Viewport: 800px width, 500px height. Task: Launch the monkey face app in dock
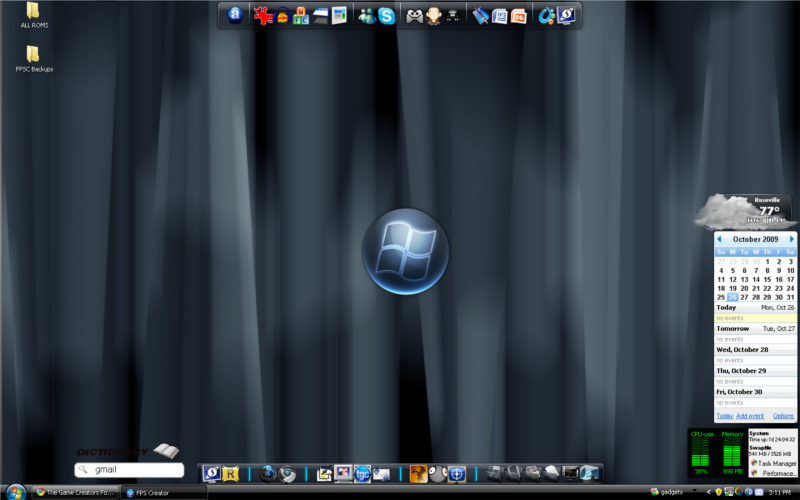pos(433,16)
